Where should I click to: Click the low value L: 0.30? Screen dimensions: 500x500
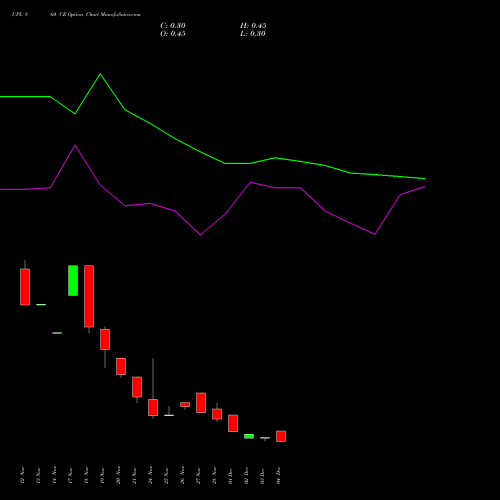[x=253, y=34]
